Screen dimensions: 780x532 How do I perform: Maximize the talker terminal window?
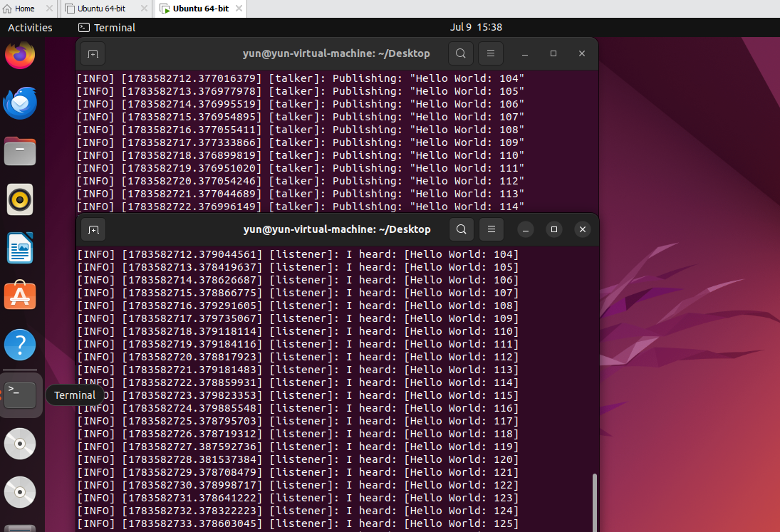(553, 53)
